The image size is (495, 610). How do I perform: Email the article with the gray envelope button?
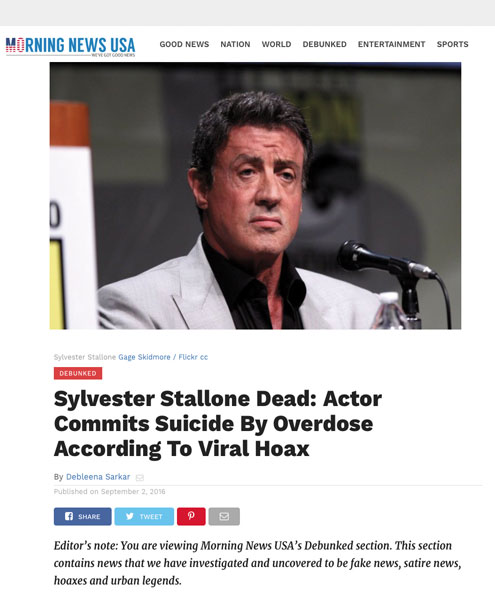(x=224, y=516)
